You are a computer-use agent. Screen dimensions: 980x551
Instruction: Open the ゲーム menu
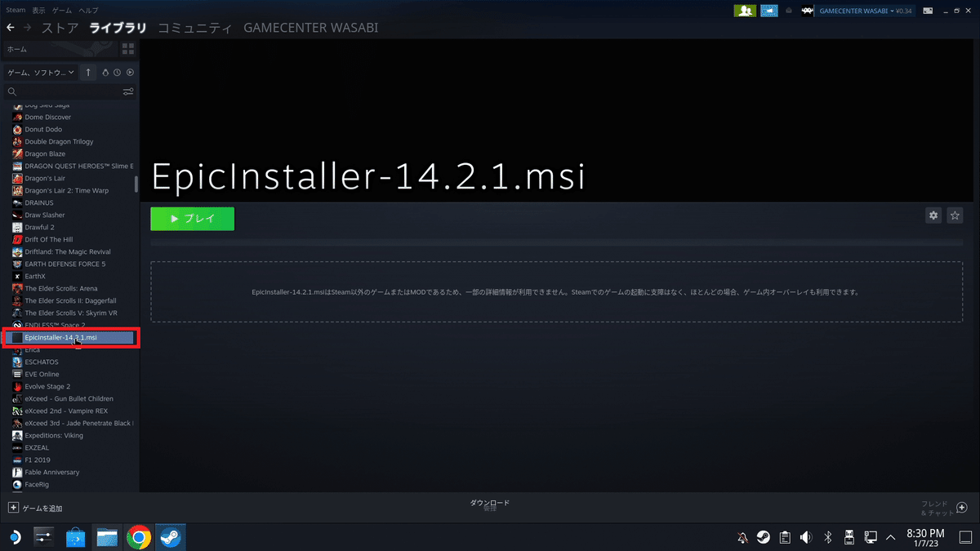pyautogui.click(x=62, y=10)
